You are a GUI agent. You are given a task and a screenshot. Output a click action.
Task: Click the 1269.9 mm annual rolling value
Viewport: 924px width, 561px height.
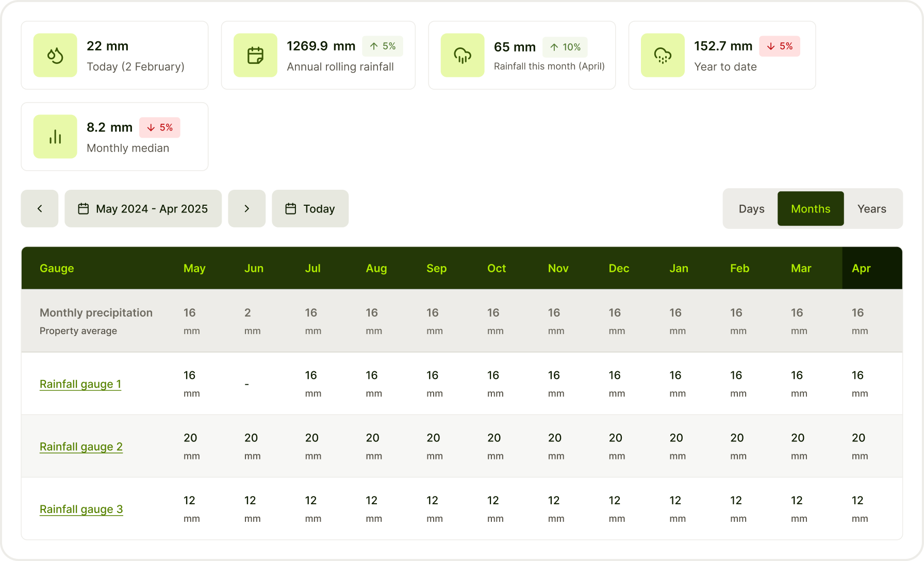point(321,46)
